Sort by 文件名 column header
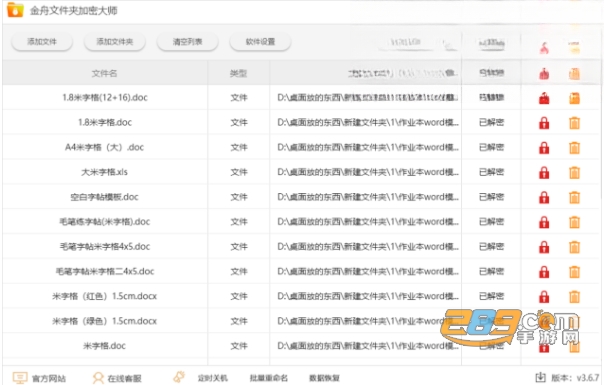Image resolution: width=604 pixels, height=385 pixels. click(104, 73)
